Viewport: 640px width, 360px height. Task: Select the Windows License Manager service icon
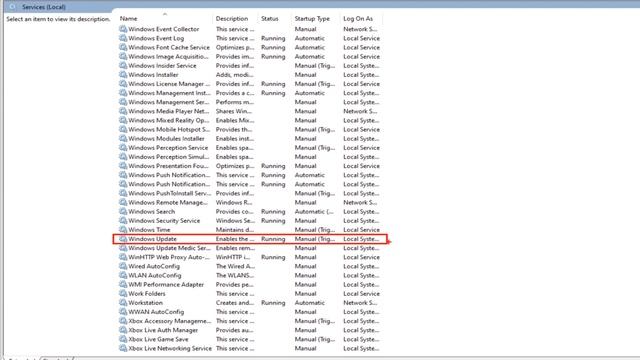(123, 84)
